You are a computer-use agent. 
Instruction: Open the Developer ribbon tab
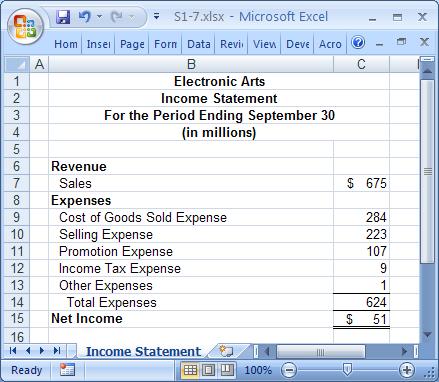[x=298, y=44]
